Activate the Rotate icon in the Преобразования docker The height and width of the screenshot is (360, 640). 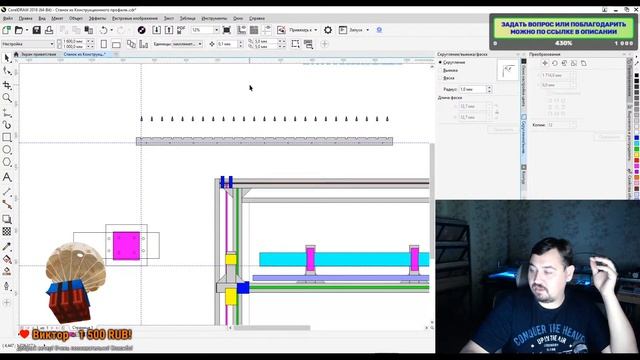click(x=555, y=63)
